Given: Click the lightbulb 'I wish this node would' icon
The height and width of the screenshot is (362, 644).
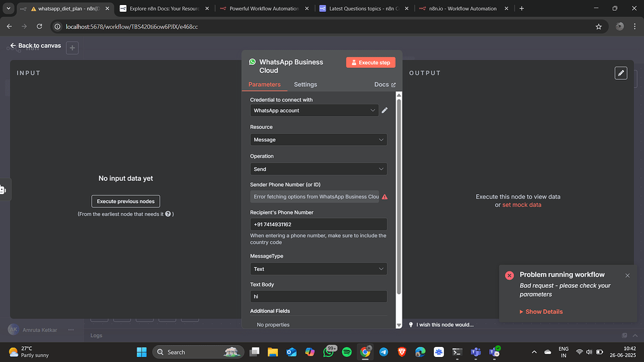Looking at the screenshot, I should [x=411, y=324].
